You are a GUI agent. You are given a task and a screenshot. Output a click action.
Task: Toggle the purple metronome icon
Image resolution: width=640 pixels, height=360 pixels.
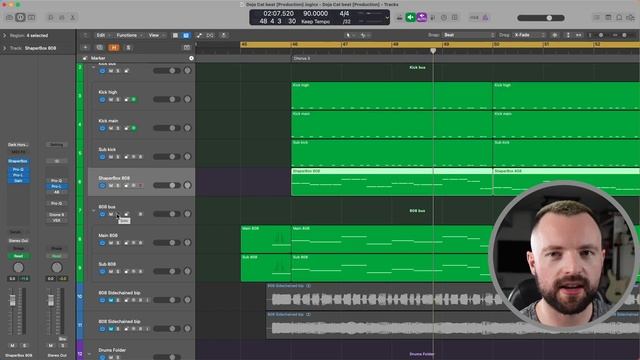(x=485, y=18)
